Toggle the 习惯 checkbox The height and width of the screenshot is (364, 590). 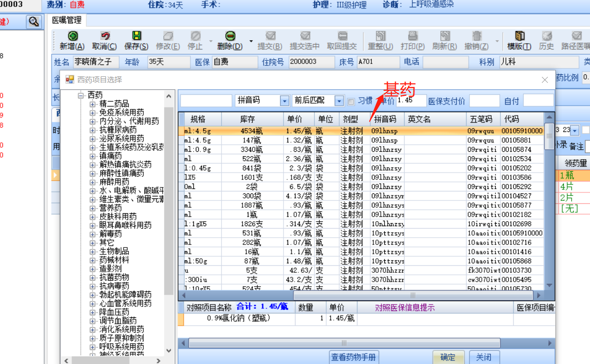point(351,102)
